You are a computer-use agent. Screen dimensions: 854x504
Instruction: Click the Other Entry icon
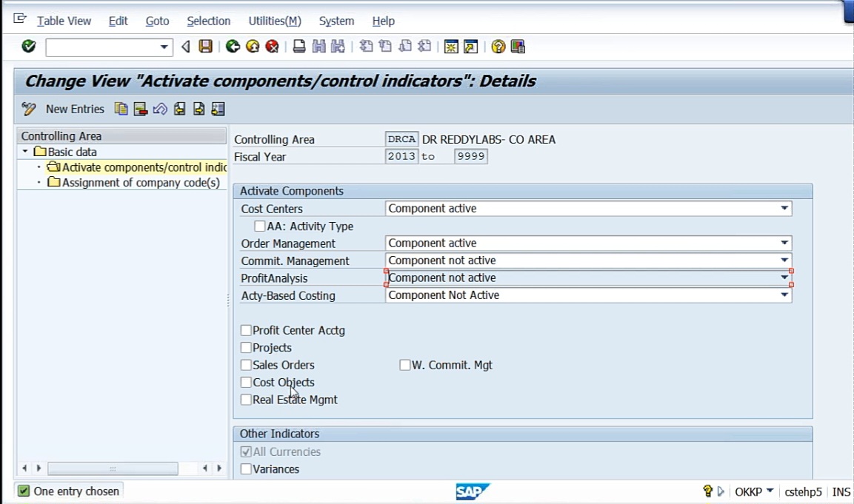pyautogui.click(x=218, y=109)
